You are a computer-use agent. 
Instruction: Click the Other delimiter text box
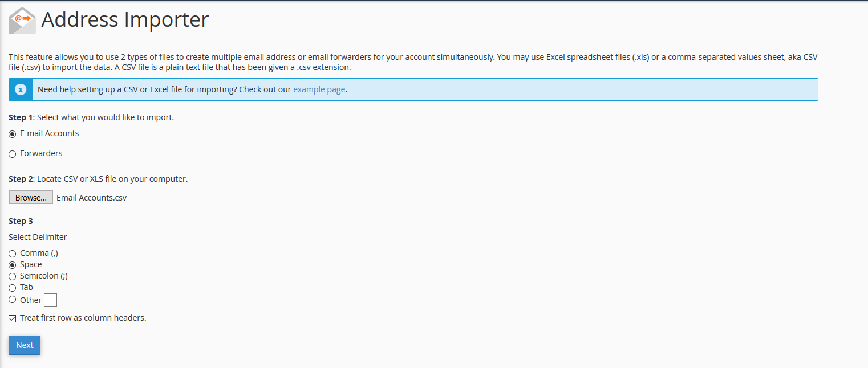point(50,300)
